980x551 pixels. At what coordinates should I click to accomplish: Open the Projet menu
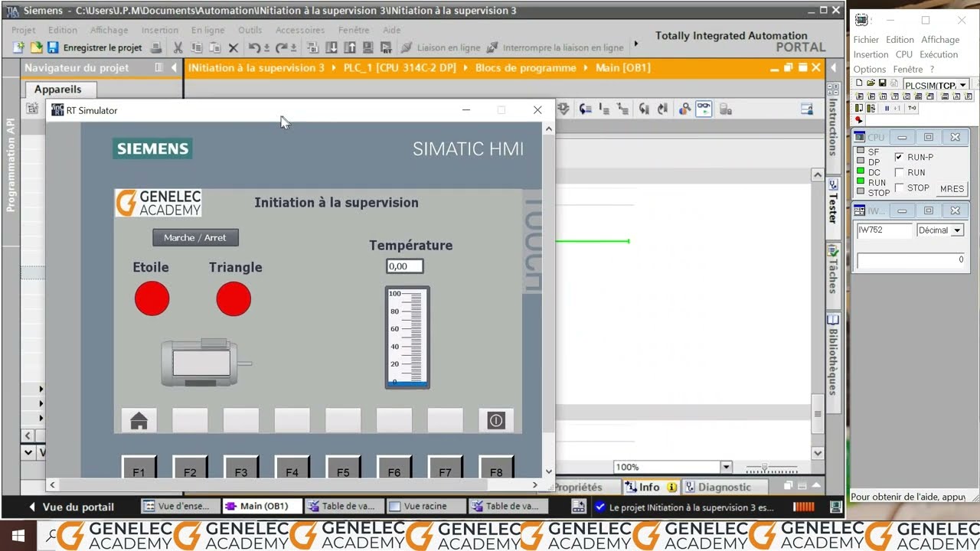tap(24, 30)
